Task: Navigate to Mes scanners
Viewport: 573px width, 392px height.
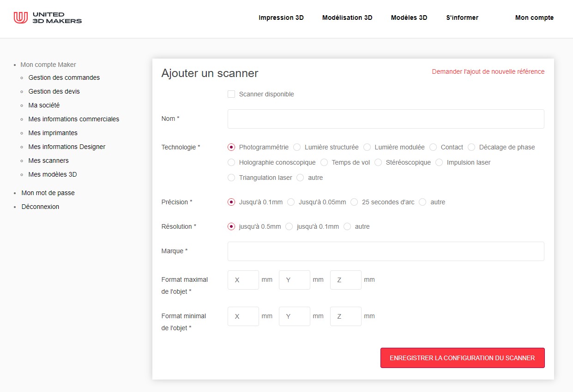Action: click(x=48, y=160)
